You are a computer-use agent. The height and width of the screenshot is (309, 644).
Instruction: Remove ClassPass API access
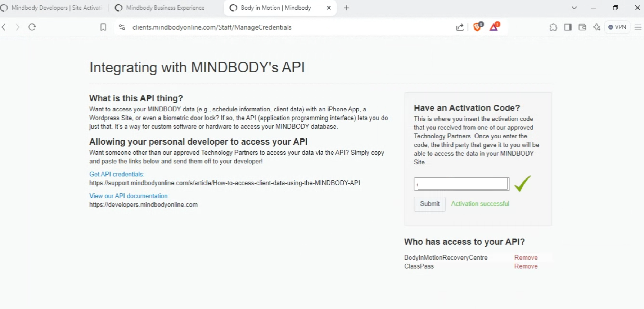pyautogui.click(x=526, y=266)
